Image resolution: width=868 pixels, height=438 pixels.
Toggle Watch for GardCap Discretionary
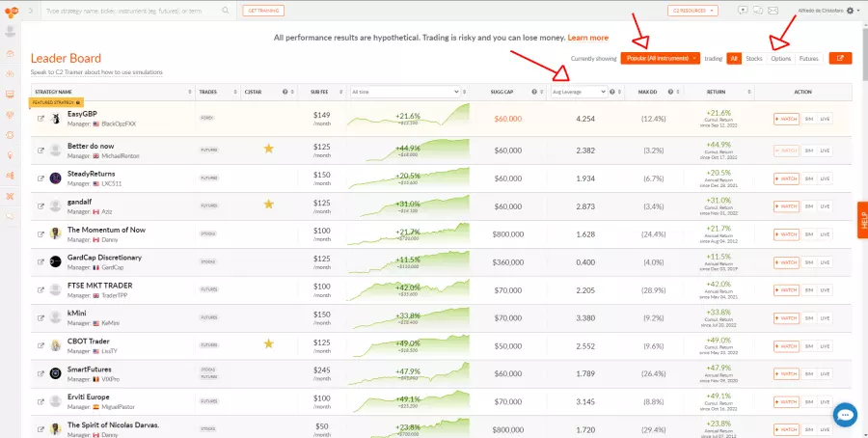[786, 261]
